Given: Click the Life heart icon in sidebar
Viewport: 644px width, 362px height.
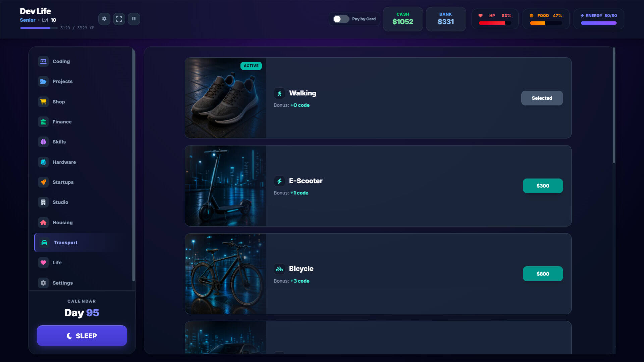Looking at the screenshot, I should [x=43, y=262].
